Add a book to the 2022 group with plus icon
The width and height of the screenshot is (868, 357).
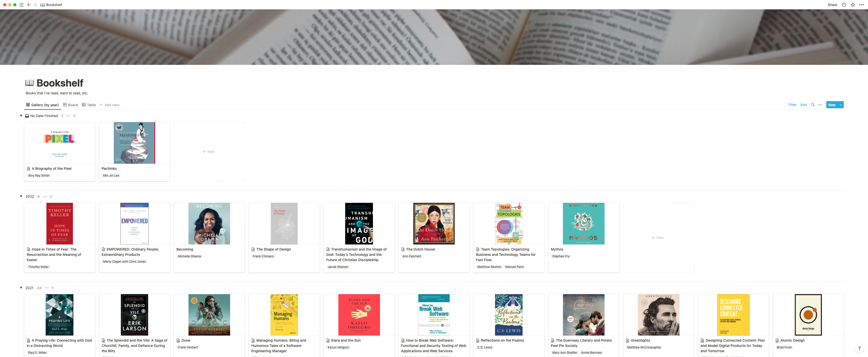pos(51,196)
